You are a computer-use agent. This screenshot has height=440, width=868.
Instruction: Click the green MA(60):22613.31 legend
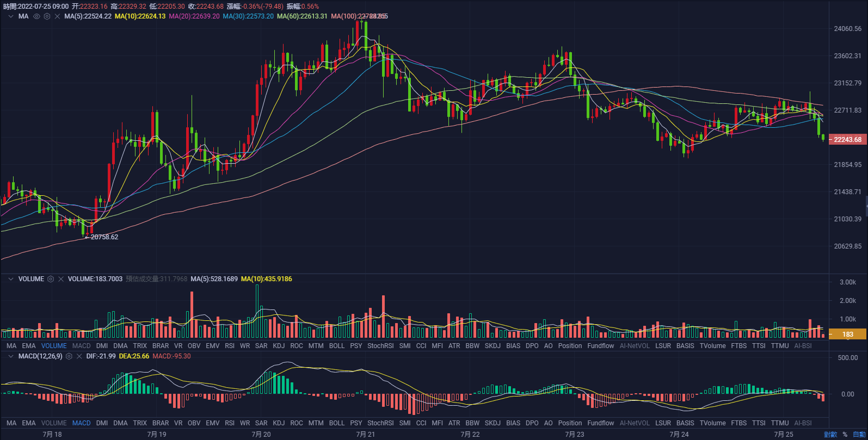click(302, 16)
